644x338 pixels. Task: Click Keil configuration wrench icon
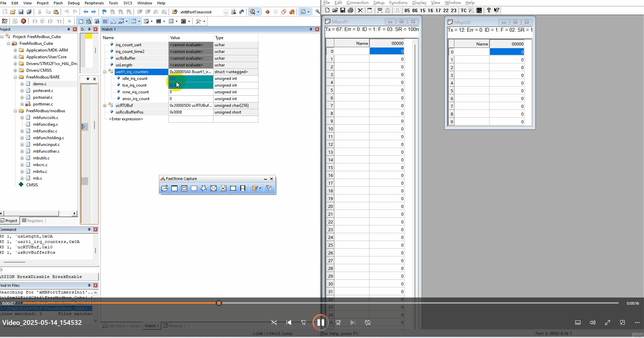(317, 12)
